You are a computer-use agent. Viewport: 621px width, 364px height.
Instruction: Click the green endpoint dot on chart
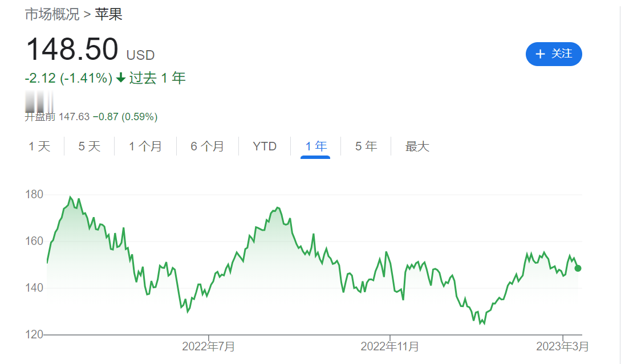click(578, 268)
